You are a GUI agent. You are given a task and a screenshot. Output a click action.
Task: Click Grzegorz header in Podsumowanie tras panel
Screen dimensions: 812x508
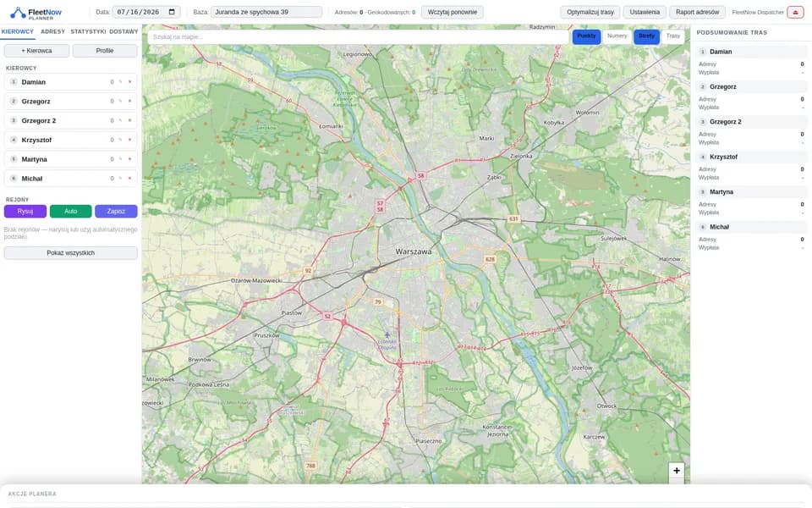tap(751, 86)
